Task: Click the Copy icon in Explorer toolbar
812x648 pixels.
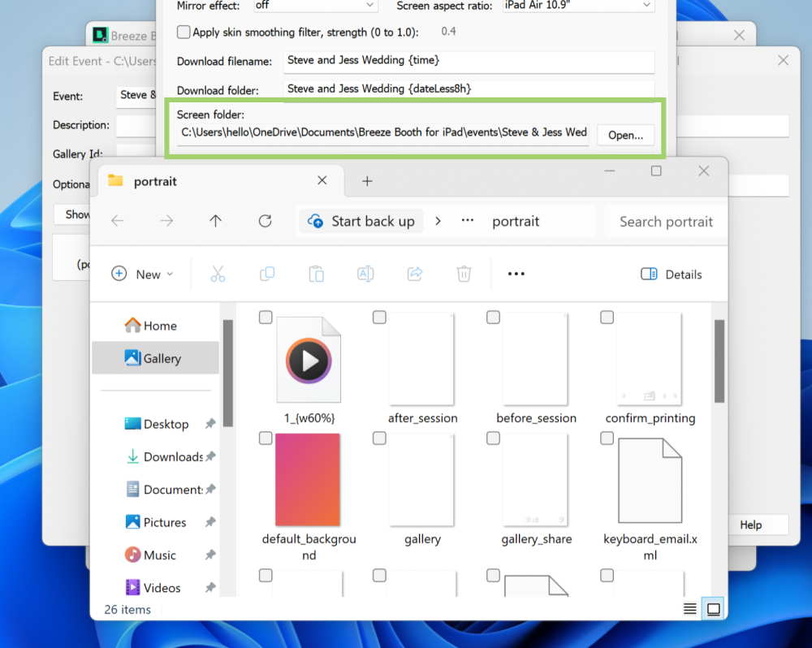Action: pos(266,274)
